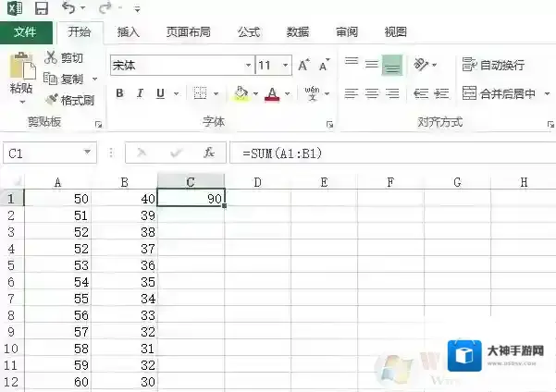Expand the Name Box dropdown arrow

(x=88, y=153)
